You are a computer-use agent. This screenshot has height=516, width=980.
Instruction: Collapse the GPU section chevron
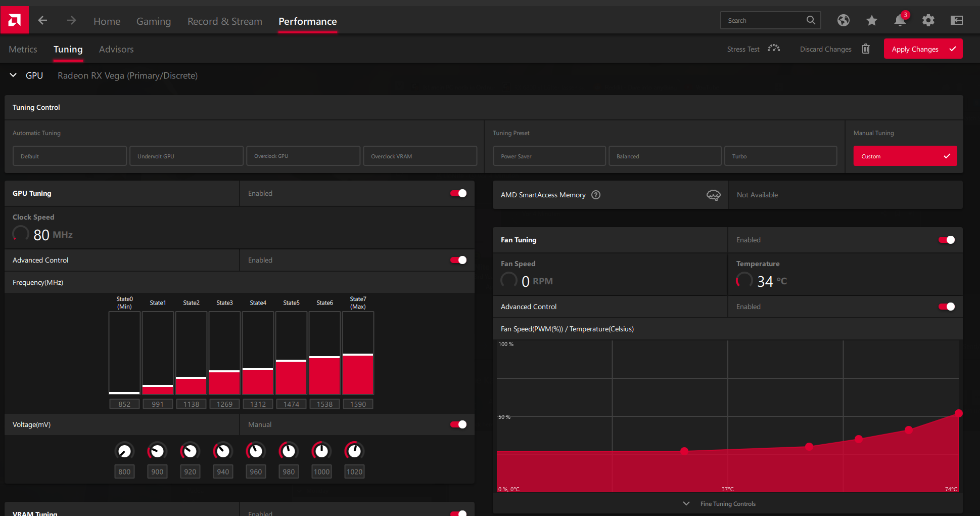coord(13,75)
